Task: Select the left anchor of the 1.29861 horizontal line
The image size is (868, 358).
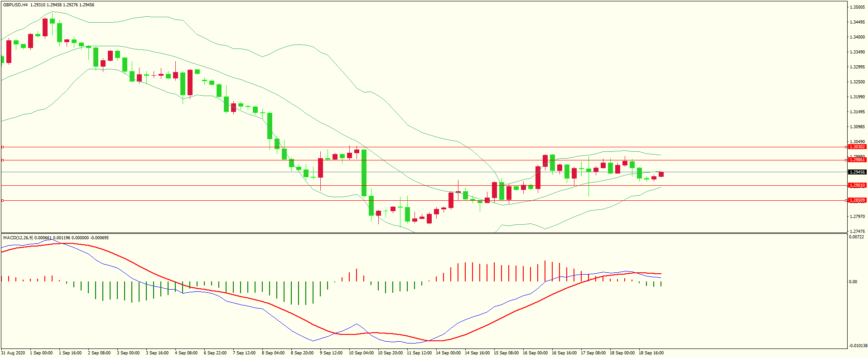Action: (x=2, y=160)
